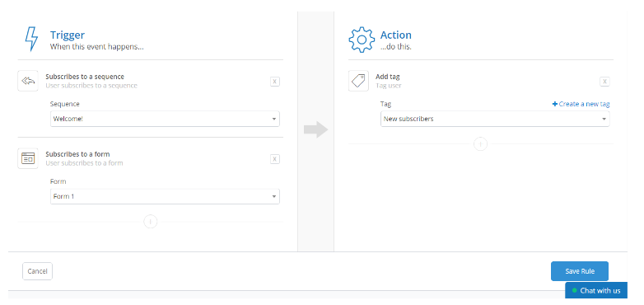Screen dimensions: 644x305
Task: Remove the Add tag action
Action: [604, 82]
